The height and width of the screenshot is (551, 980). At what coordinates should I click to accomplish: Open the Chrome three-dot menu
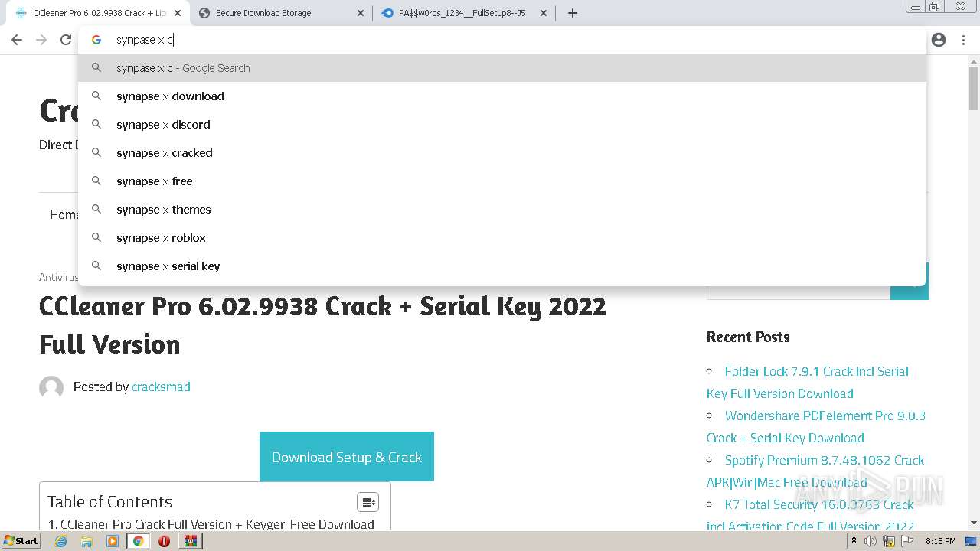click(963, 40)
